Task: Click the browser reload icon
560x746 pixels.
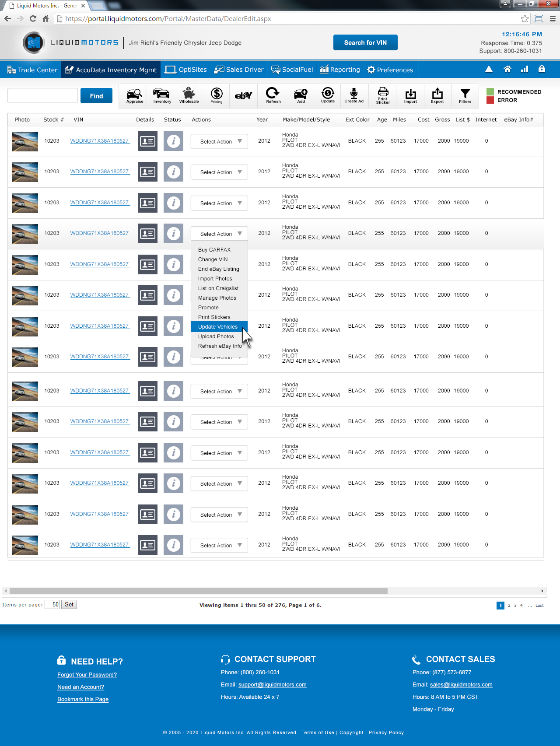Action: pyautogui.click(x=33, y=18)
